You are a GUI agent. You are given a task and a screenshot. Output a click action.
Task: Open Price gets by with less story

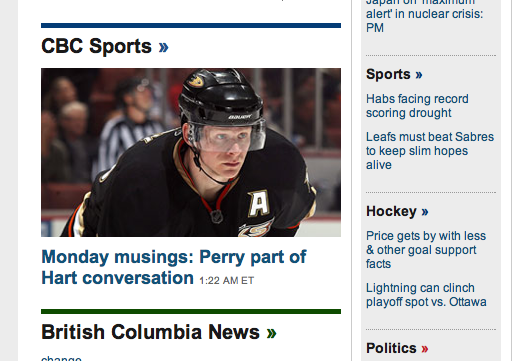point(426,250)
